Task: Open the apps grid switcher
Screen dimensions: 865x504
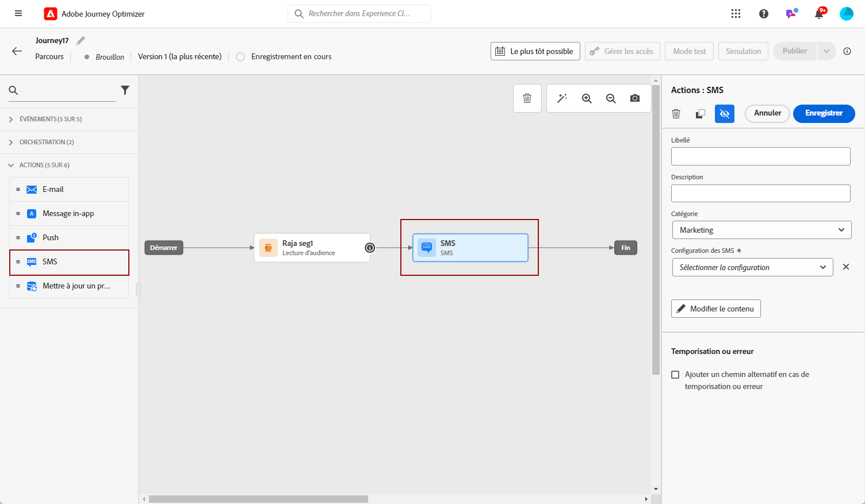Action: [736, 14]
